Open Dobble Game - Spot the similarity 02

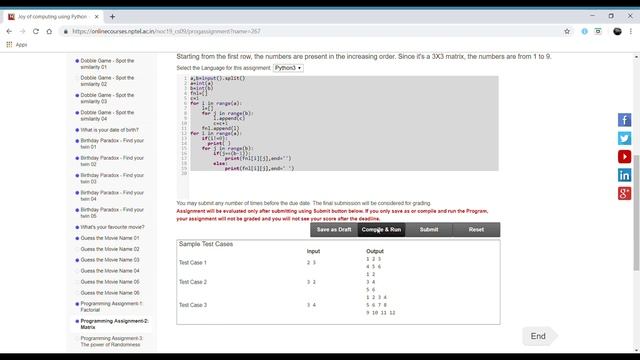[107, 81]
